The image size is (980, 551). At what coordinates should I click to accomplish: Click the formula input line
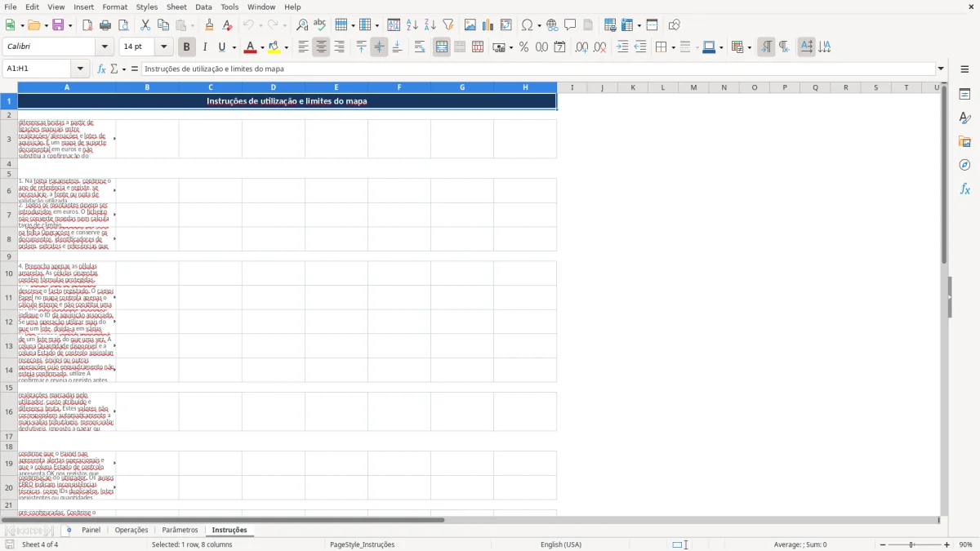(537, 69)
